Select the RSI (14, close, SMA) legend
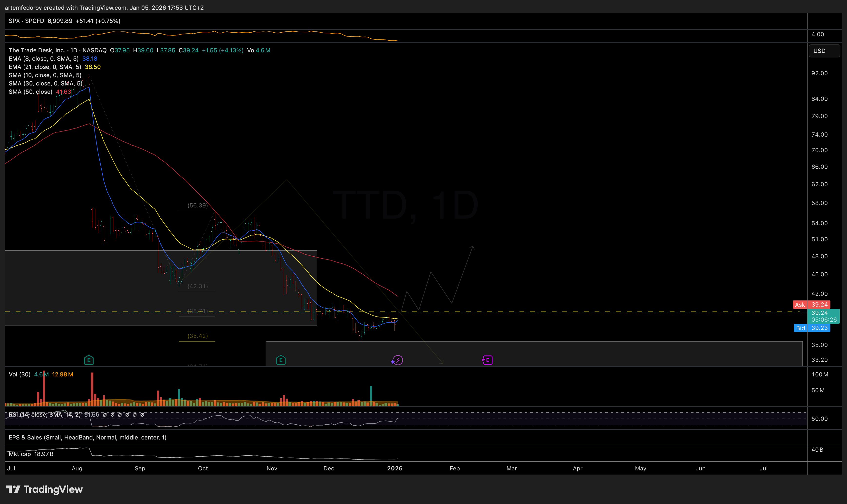Screen dimensions: 847x504 pyautogui.click(x=45, y=415)
